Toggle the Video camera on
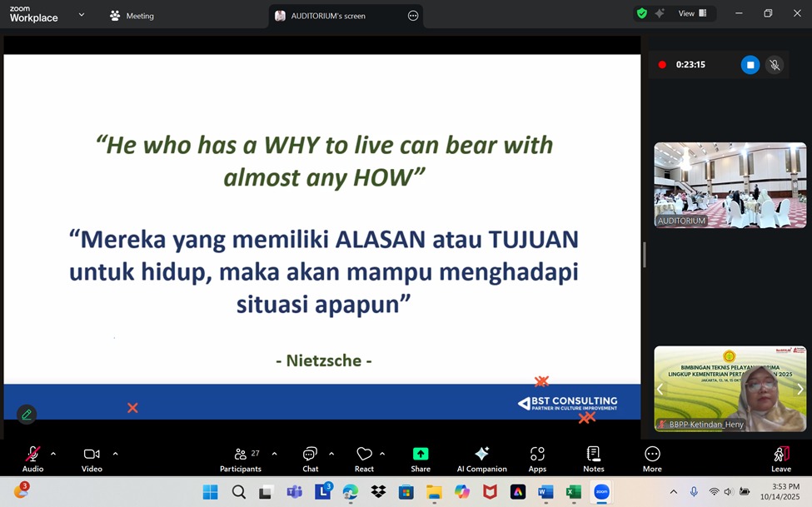Viewport: 812px width, 507px height. [92, 457]
